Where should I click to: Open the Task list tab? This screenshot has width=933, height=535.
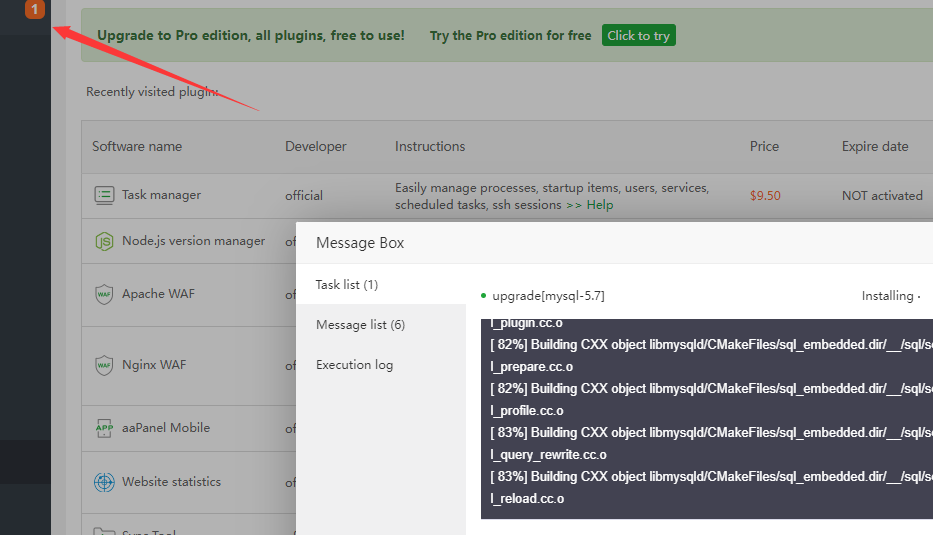coord(346,285)
